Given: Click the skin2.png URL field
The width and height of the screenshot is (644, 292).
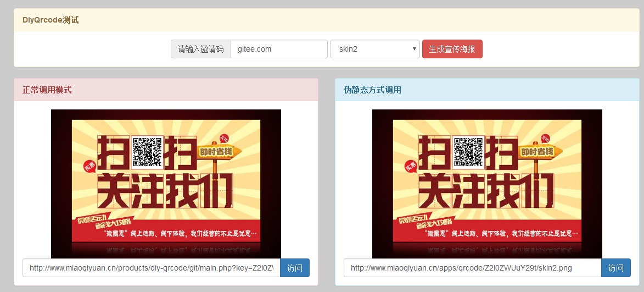Looking at the screenshot, I should click(x=473, y=268).
